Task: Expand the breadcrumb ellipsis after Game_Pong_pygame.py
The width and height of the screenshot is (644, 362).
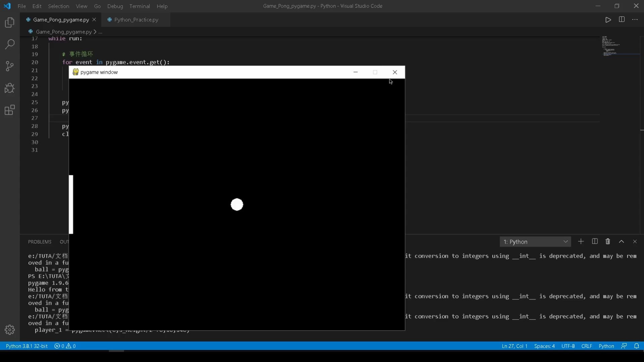Action: tap(100, 32)
